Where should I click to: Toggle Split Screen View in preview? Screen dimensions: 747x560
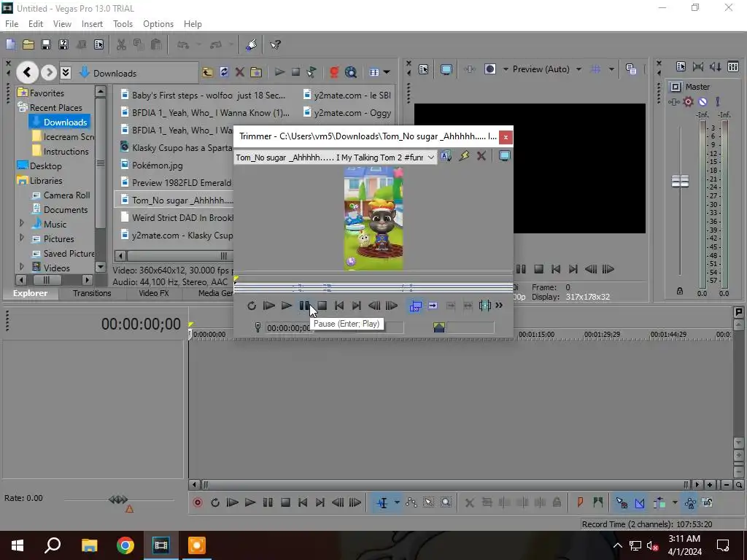(490, 69)
